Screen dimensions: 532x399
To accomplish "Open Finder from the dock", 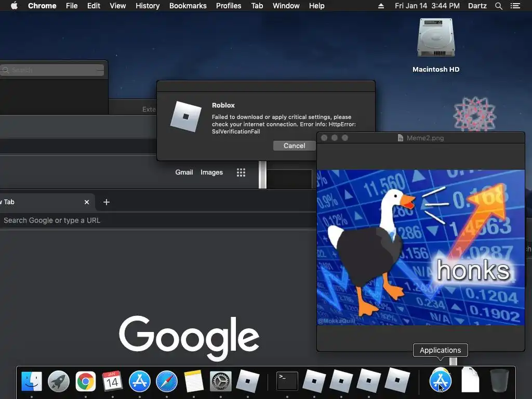I will 32,381.
